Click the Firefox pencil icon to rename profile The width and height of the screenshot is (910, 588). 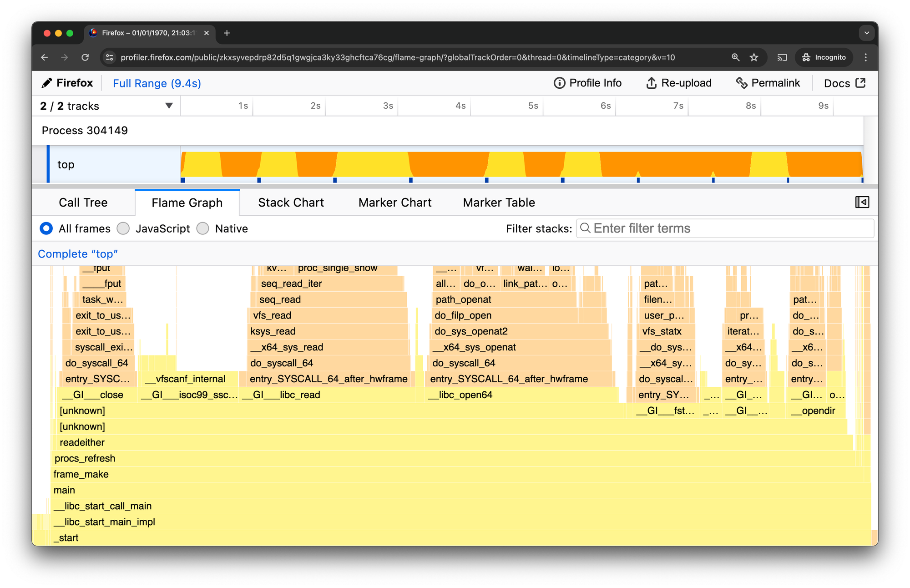(x=47, y=83)
